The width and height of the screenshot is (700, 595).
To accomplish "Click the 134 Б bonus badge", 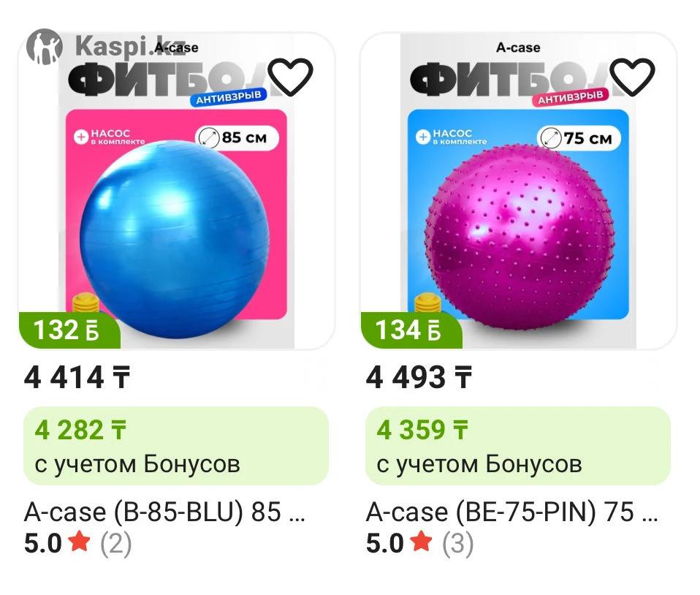I will [411, 330].
